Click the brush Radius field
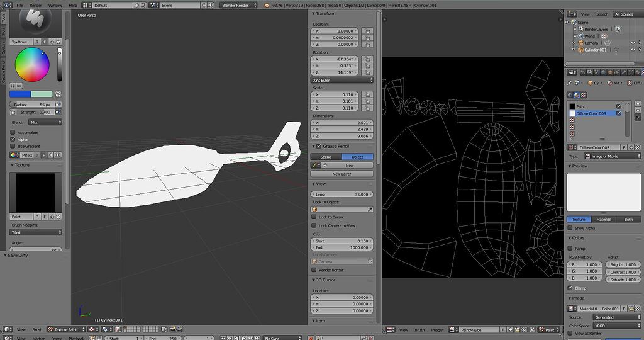Screen dimensions: 644x340 (x=33, y=105)
